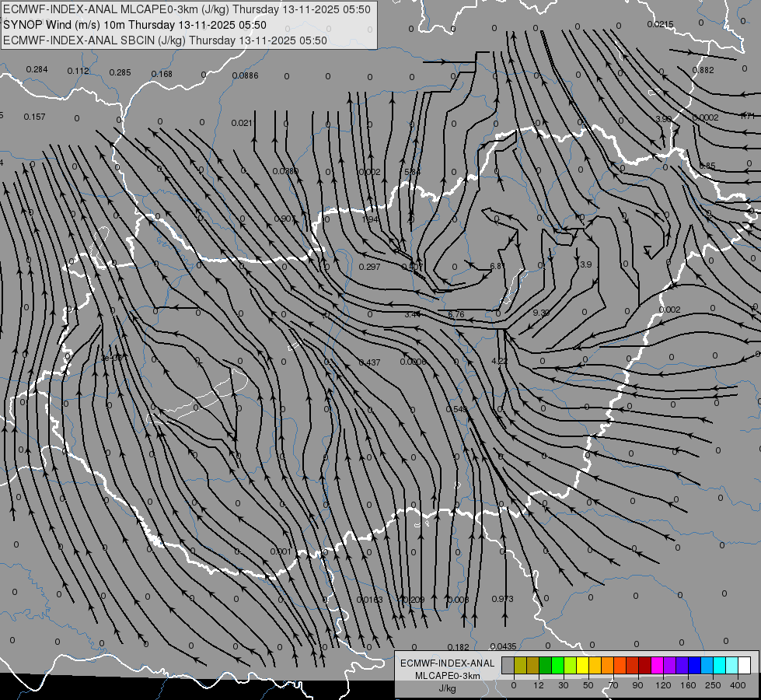Click the legend tick label 90

tap(637, 685)
